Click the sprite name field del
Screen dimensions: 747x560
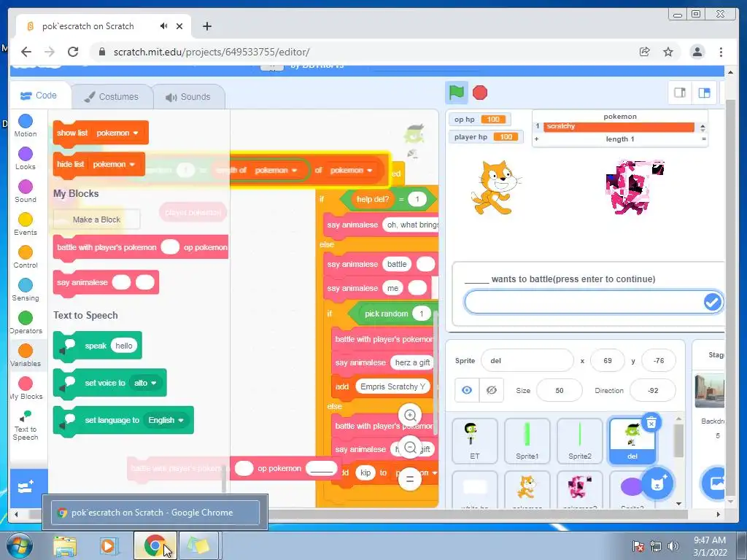point(527,360)
